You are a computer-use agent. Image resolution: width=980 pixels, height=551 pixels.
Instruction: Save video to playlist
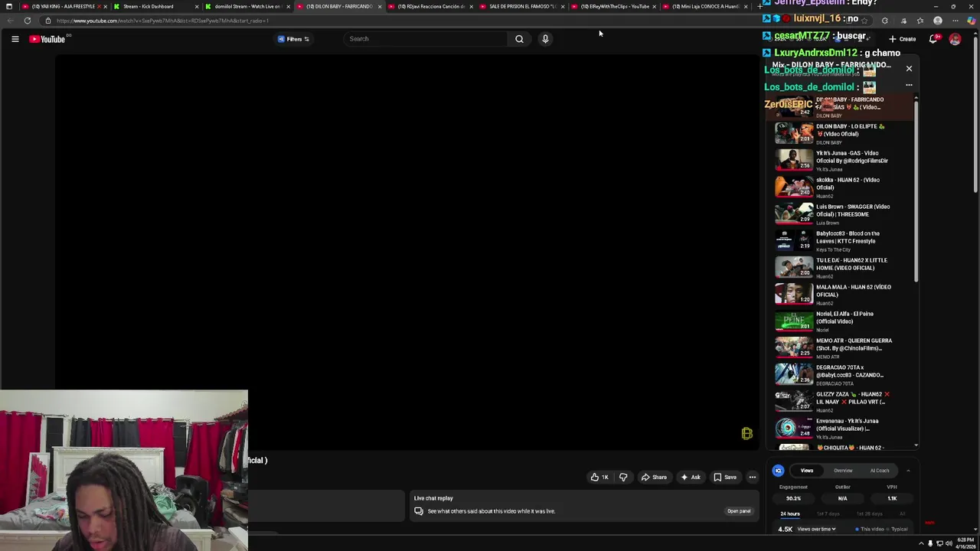(x=724, y=478)
